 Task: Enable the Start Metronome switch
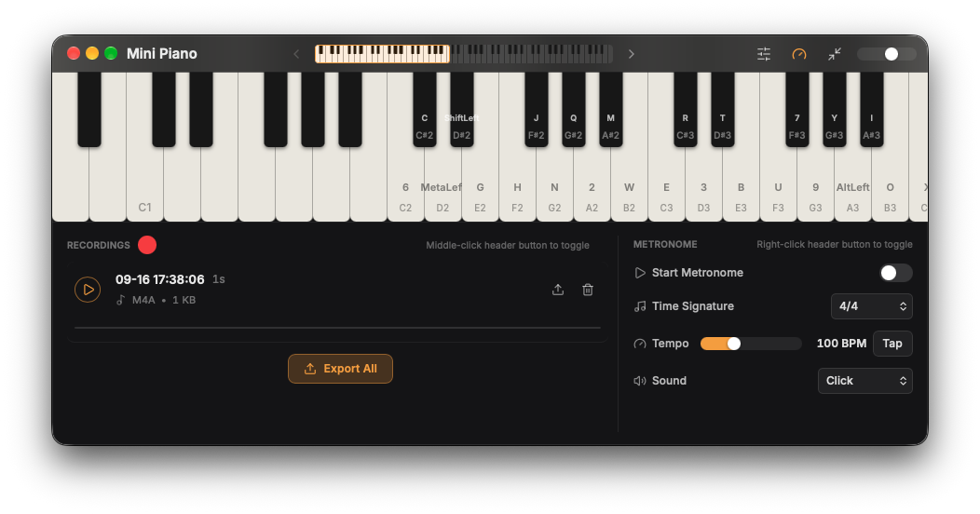pyautogui.click(x=895, y=273)
